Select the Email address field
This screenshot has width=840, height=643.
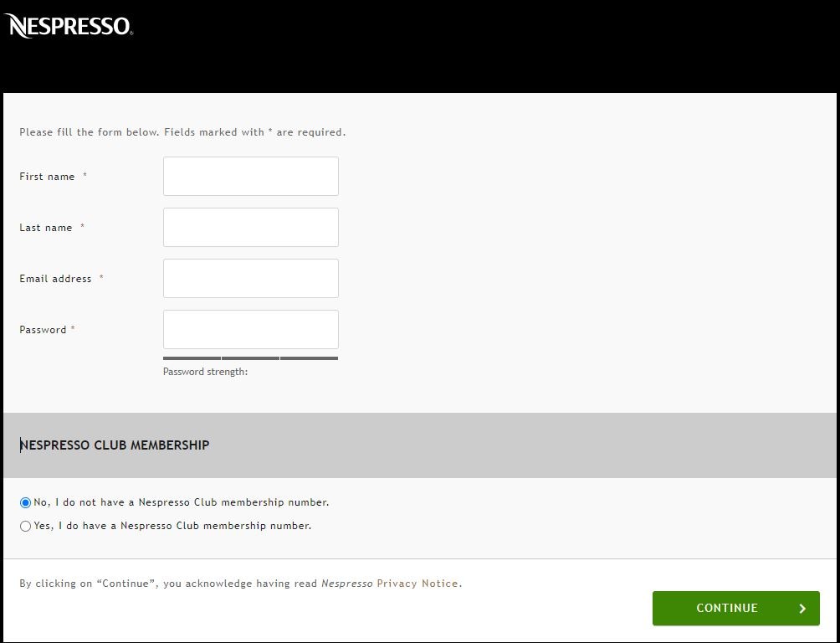[251, 278]
